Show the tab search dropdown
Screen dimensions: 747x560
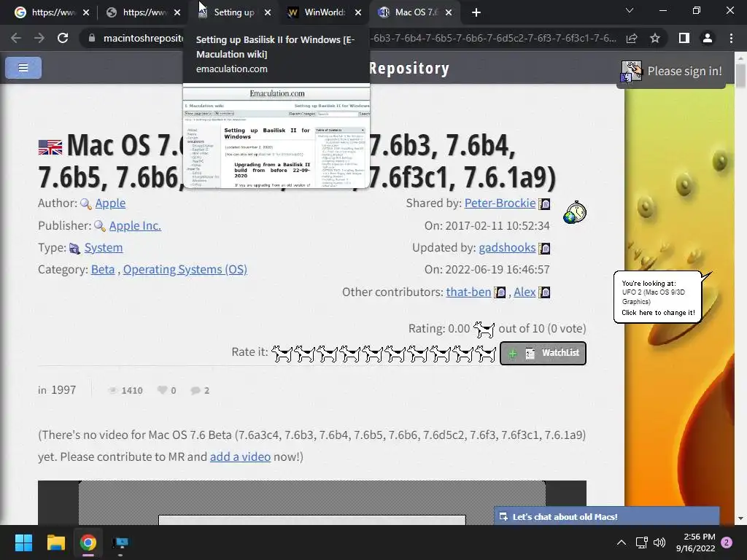click(630, 10)
